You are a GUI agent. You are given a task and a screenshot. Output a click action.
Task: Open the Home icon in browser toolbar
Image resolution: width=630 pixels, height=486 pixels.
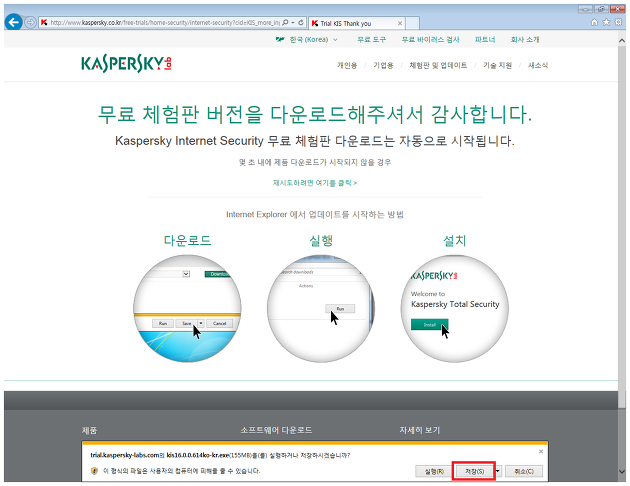(594, 22)
